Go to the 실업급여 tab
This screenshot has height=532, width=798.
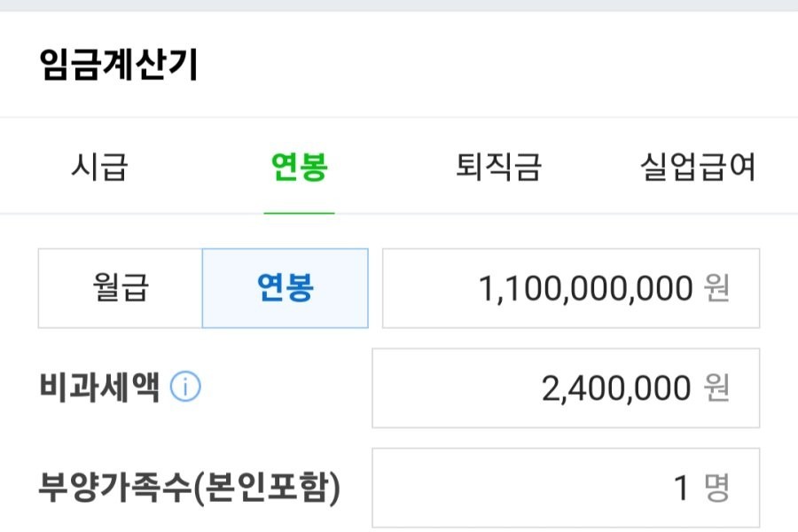(698, 167)
